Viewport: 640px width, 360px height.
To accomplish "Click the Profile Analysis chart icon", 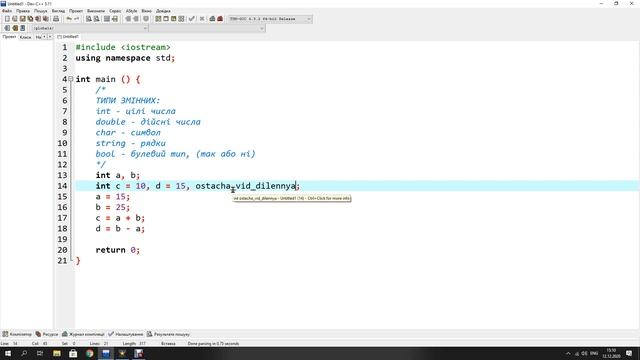I will 212,19.
